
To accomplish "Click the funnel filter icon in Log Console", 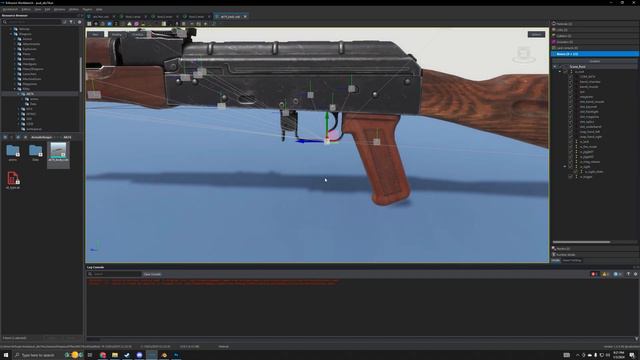I will 628,274.
